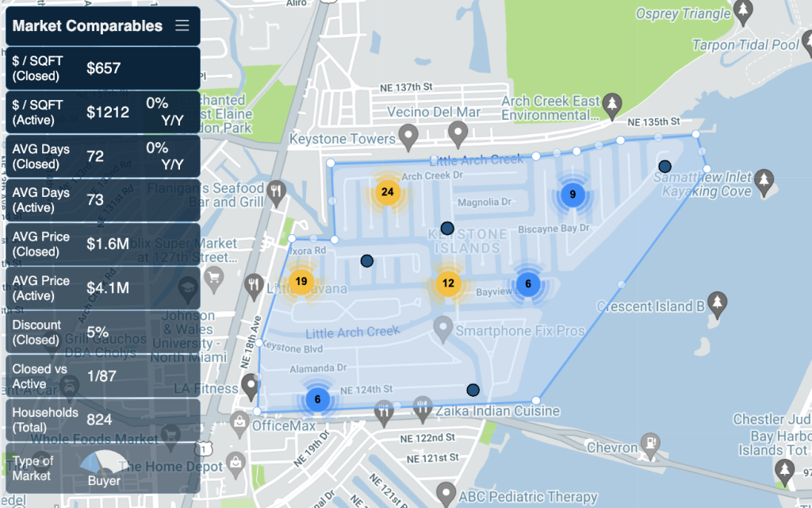Click dark dot marker near Samatthew Inlet
Screen dimensions: 812x508
click(x=665, y=167)
